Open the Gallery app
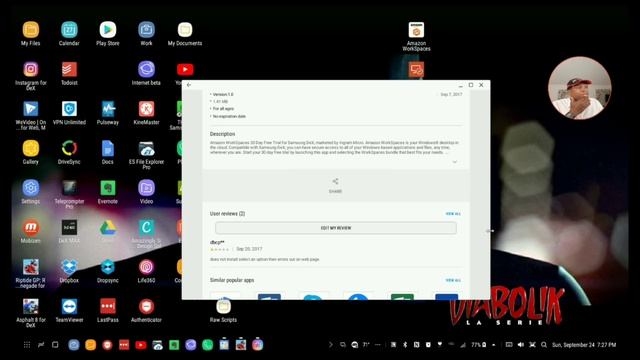 click(x=31, y=149)
